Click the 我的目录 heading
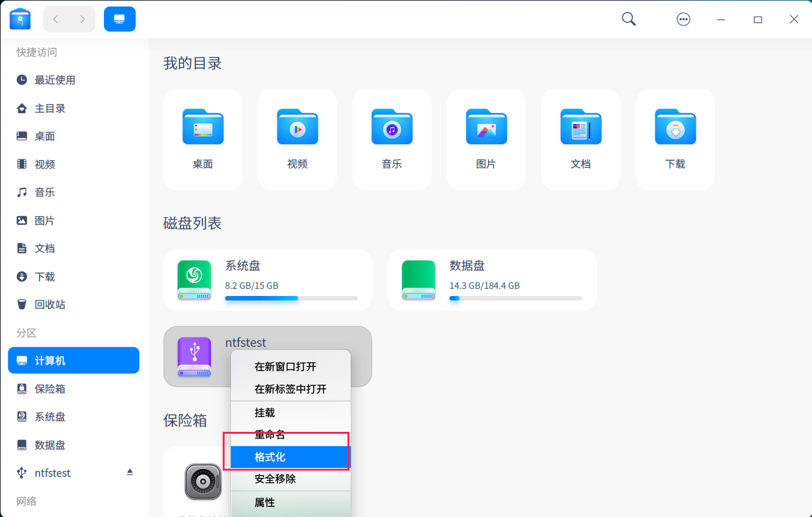The width and height of the screenshot is (812, 517). tap(193, 63)
